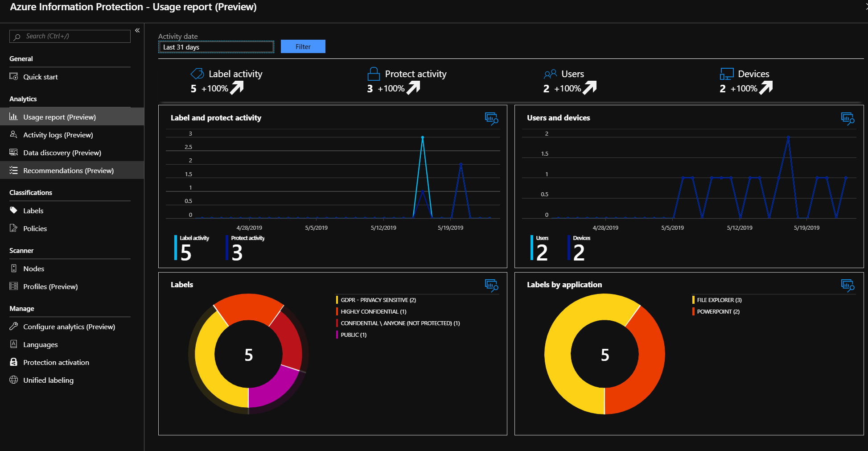Open Recommendations (Preview) page
Viewport: 868px width, 451px height.
point(68,170)
